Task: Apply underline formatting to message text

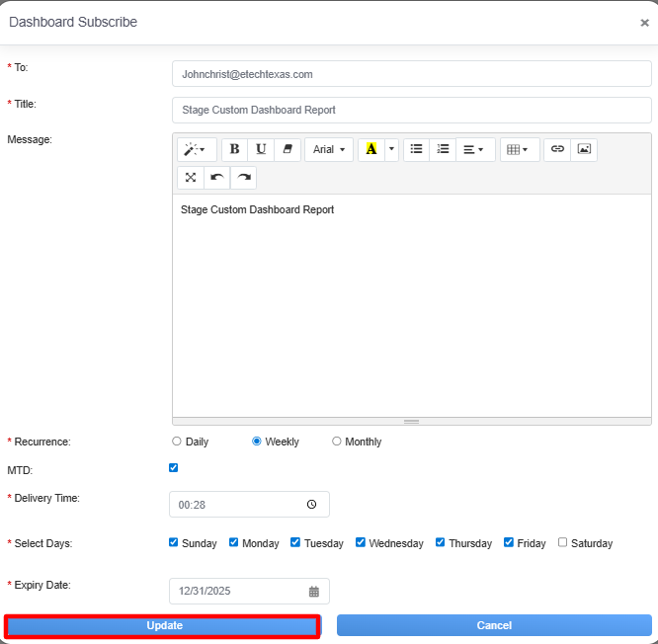Action: click(x=261, y=149)
